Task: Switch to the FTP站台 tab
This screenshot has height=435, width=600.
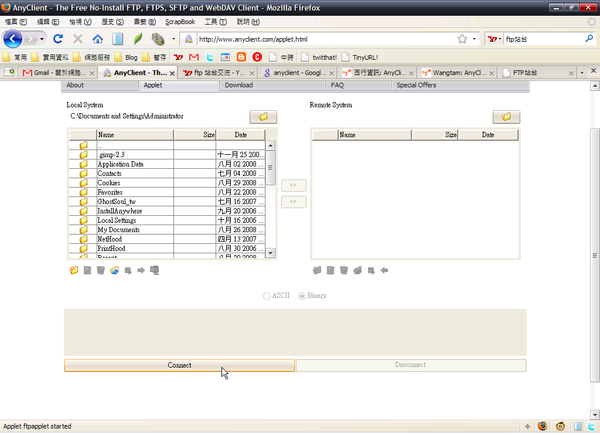Action: [536, 73]
